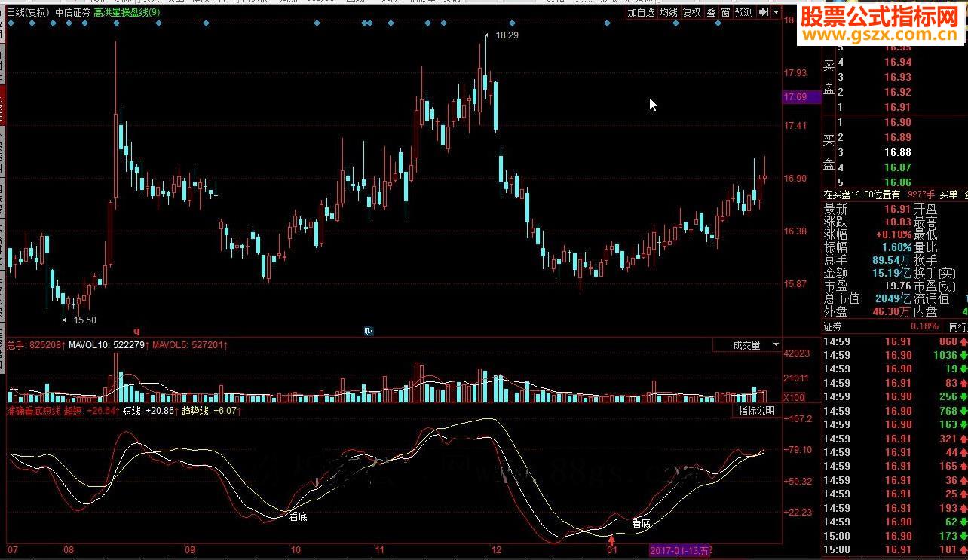
Task: Click the jump-to-end arrow icon
Action: 763,12
